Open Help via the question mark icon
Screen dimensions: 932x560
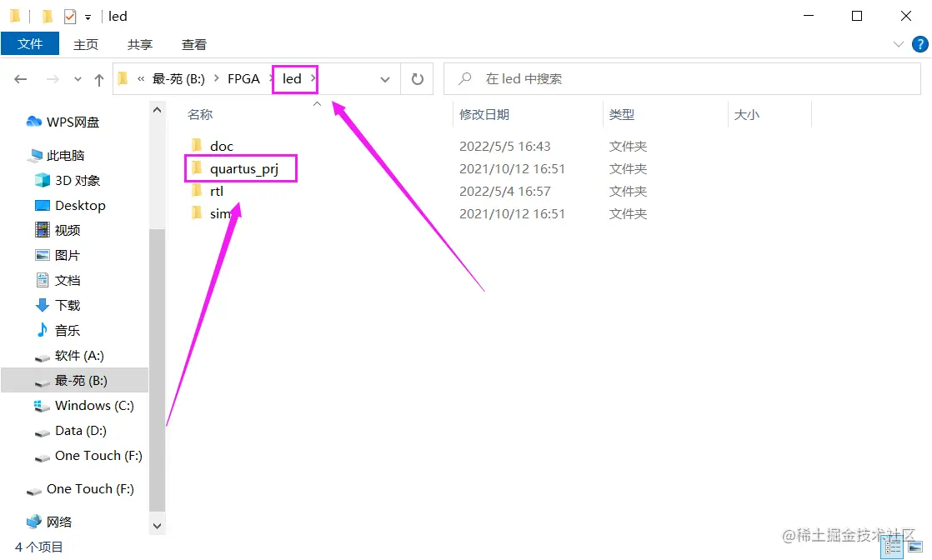click(919, 44)
